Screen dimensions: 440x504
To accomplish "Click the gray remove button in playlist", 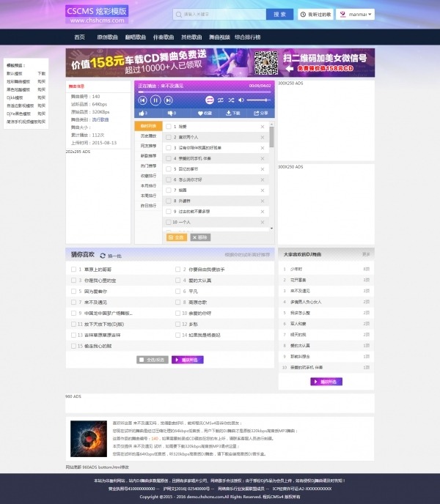I will [200, 237].
